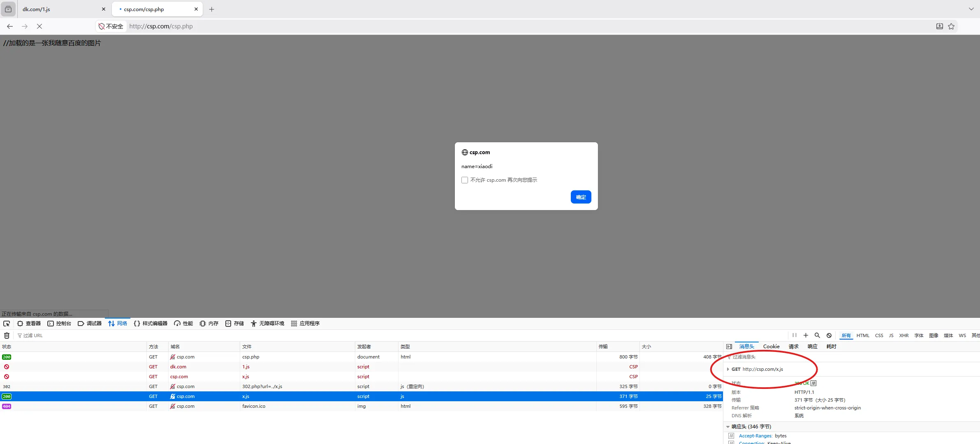The image size is (980, 444).
Task: Open new tab with plus button
Action: (211, 9)
